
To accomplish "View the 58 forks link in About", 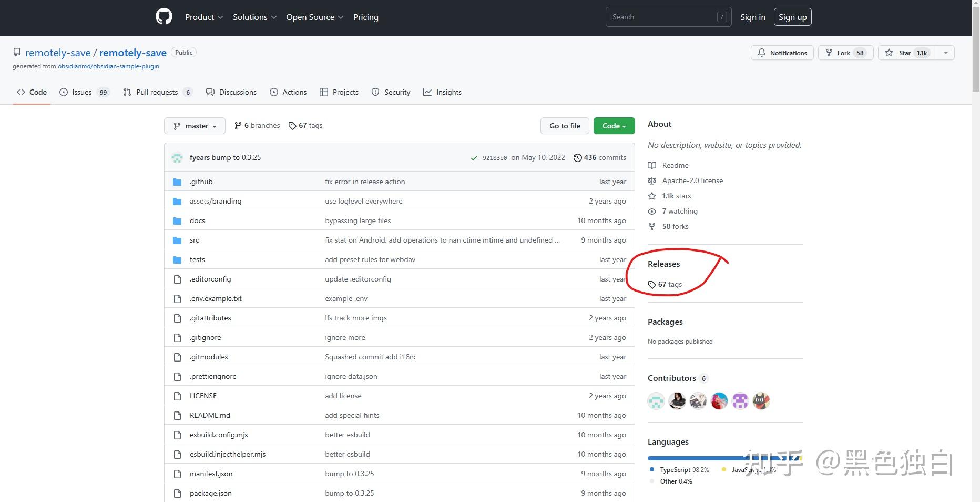I will (668, 226).
